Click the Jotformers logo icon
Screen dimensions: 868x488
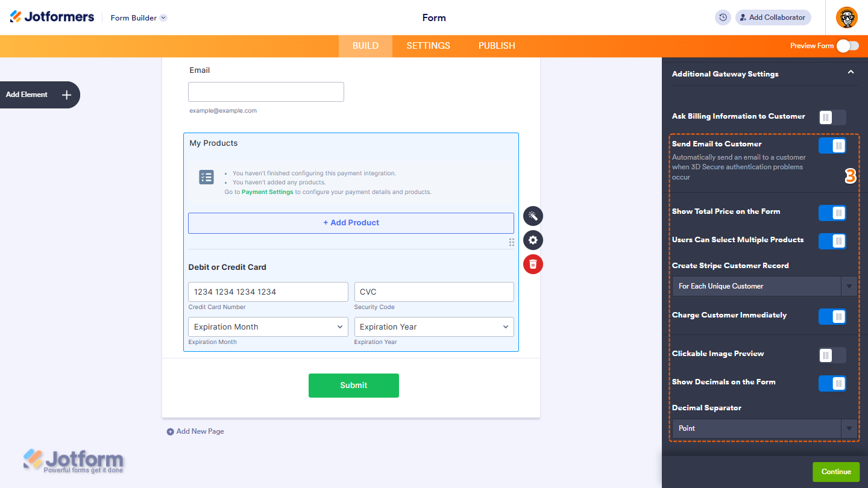coord(16,17)
